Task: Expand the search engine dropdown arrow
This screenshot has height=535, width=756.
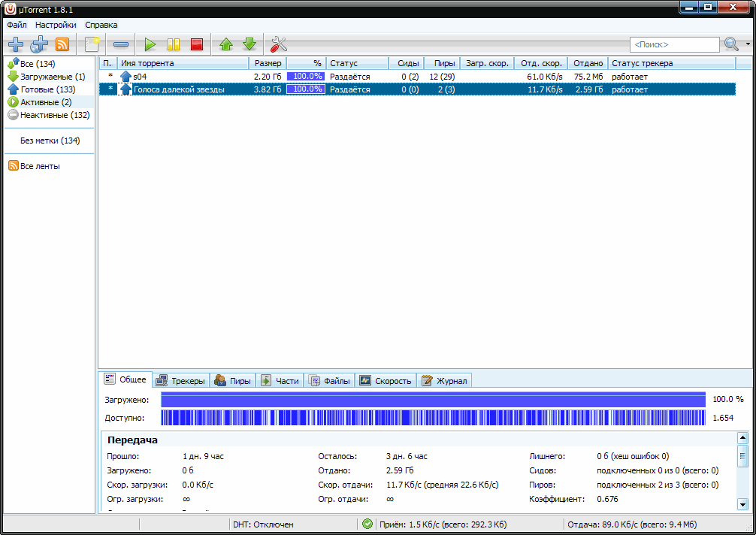Action: 748,45
